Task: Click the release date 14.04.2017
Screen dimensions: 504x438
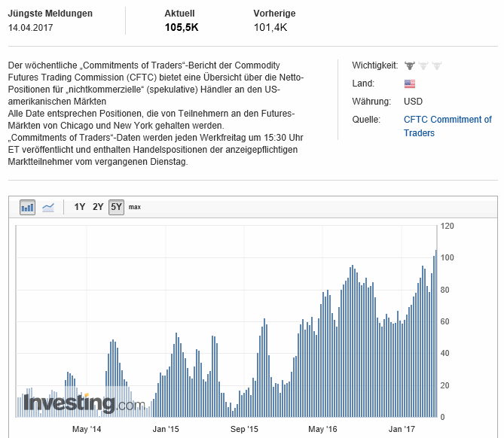Action: (x=31, y=28)
